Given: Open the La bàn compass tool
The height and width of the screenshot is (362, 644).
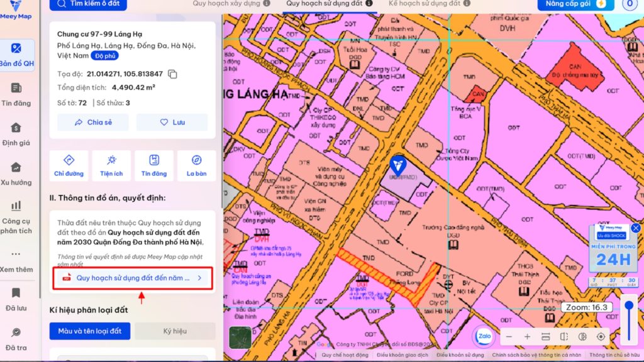Looking at the screenshot, I should (x=196, y=166).
